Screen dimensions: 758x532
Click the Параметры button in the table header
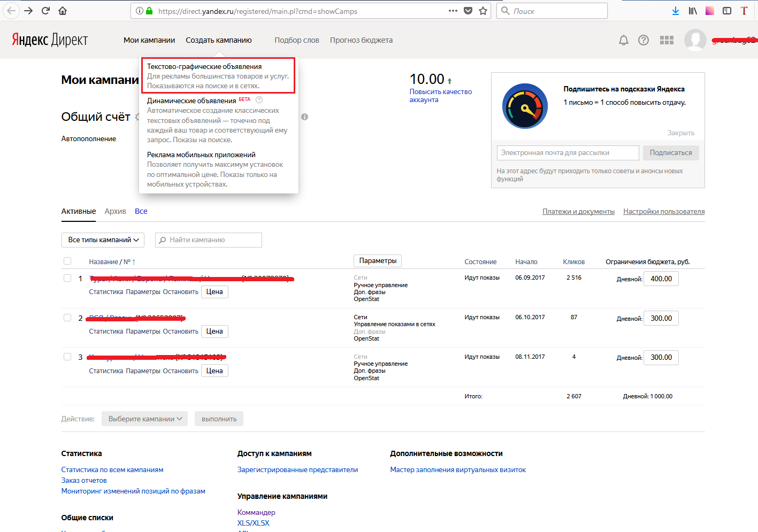click(x=378, y=261)
